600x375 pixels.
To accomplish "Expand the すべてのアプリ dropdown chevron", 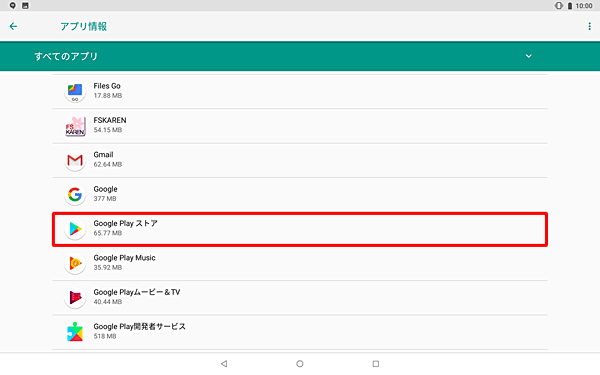I will point(528,56).
